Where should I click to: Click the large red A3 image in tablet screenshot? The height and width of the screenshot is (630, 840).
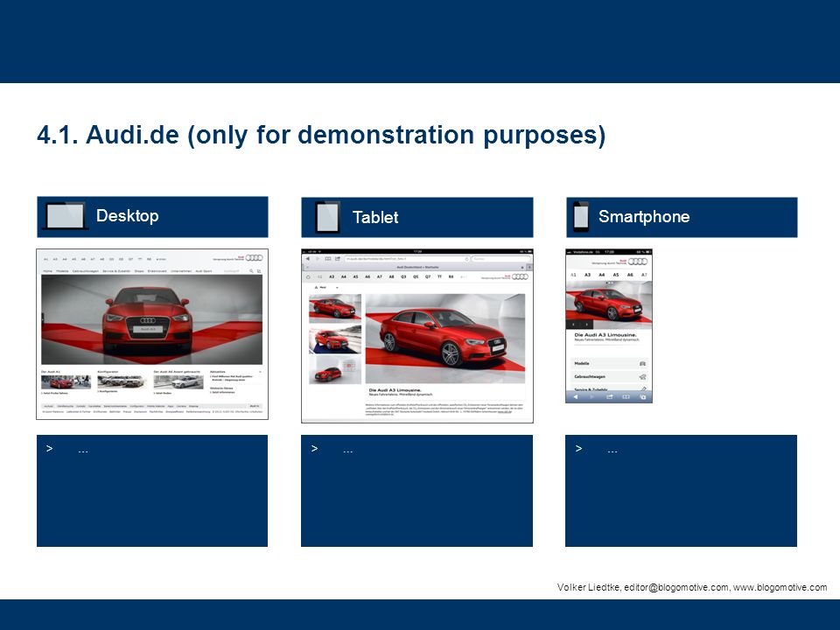point(445,339)
